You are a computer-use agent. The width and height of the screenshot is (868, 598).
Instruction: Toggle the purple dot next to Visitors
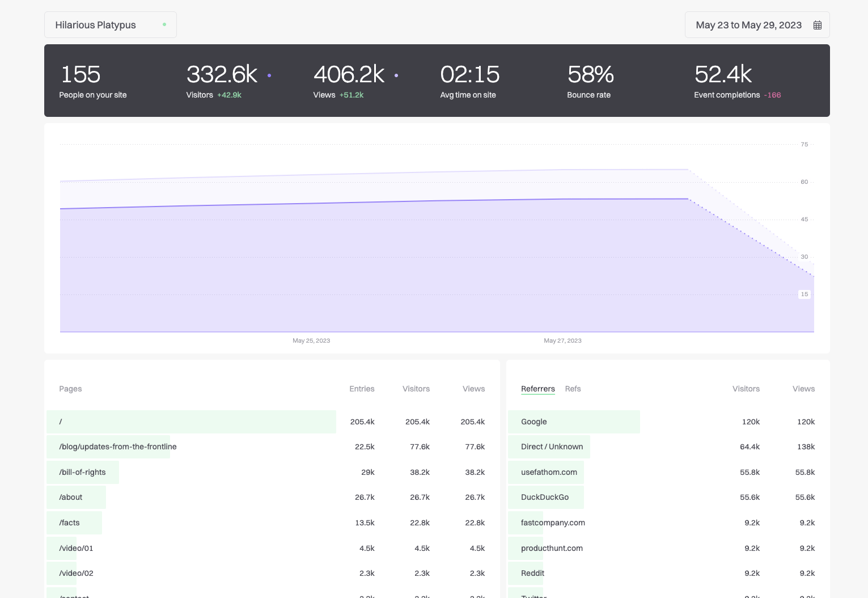[x=269, y=75]
